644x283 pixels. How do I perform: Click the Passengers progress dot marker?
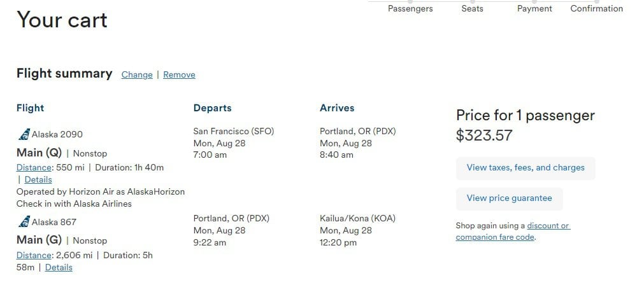click(410, 2)
